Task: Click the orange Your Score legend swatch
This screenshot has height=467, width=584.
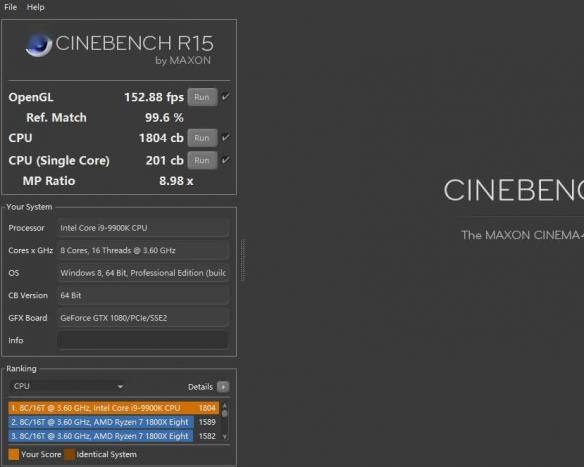Action: pos(13,455)
